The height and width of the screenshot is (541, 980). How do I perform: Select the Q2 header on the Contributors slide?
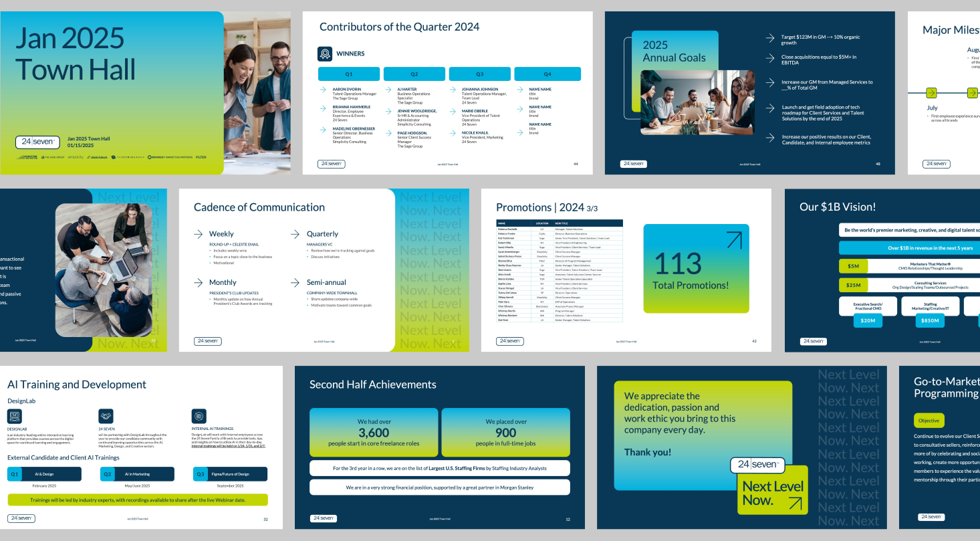point(414,74)
